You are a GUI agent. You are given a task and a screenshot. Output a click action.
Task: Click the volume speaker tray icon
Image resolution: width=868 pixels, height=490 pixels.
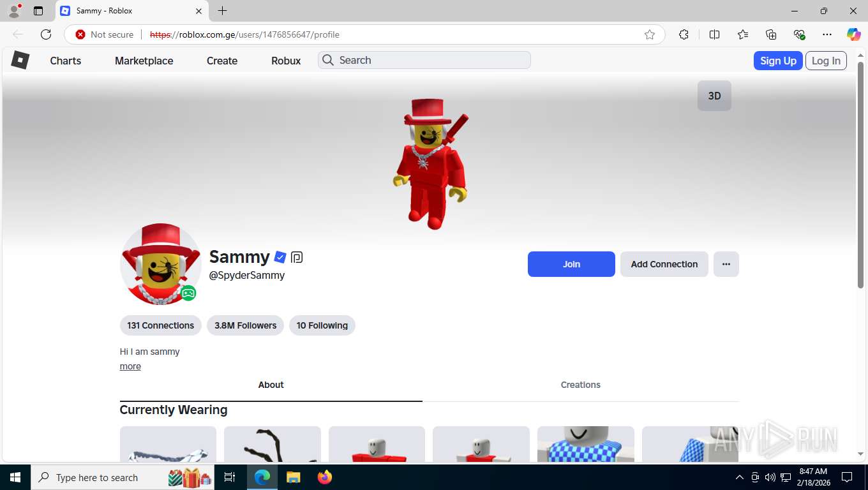click(770, 477)
